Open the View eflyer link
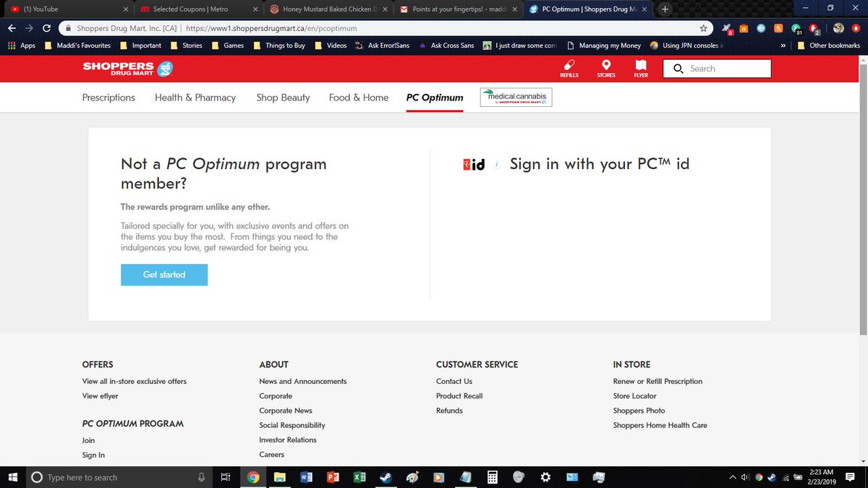 click(x=101, y=396)
